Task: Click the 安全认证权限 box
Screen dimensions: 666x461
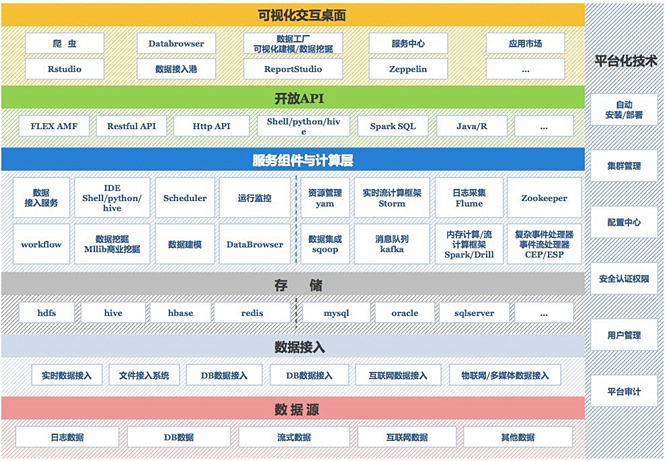Action: pos(624,278)
